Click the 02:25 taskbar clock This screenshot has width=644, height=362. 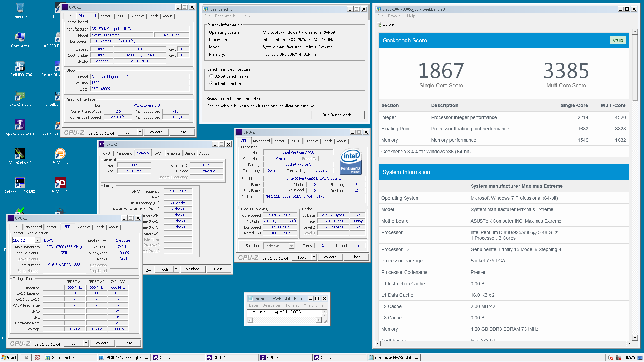pyautogui.click(x=630, y=358)
